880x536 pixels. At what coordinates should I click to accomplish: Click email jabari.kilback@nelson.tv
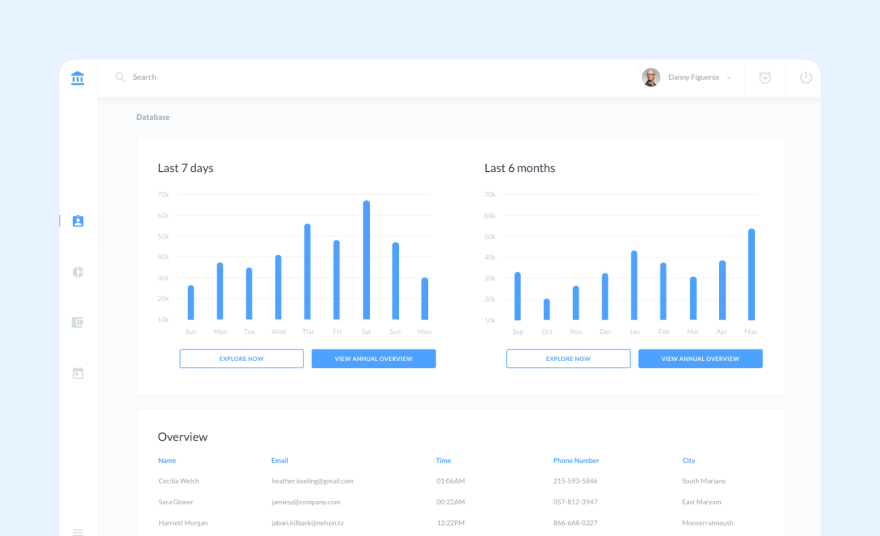308,523
